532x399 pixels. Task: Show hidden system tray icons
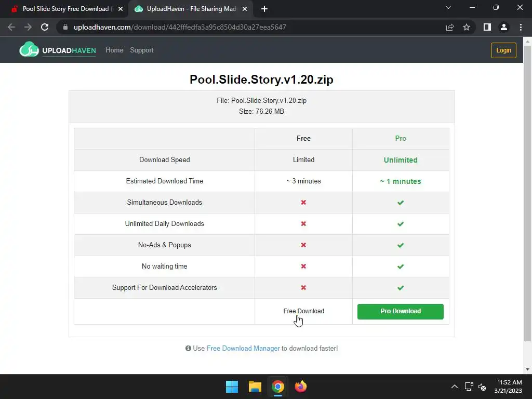[x=454, y=387]
